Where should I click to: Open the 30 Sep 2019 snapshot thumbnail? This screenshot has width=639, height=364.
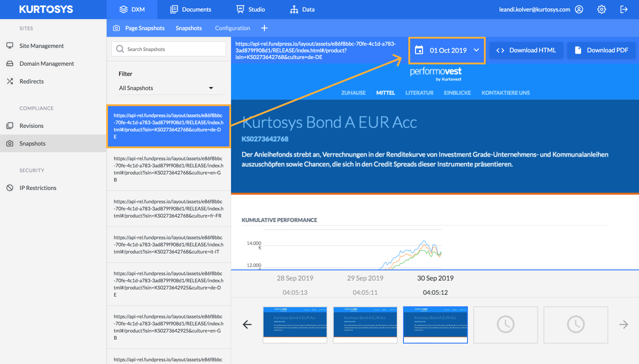pyautogui.click(x=435, y=325)
